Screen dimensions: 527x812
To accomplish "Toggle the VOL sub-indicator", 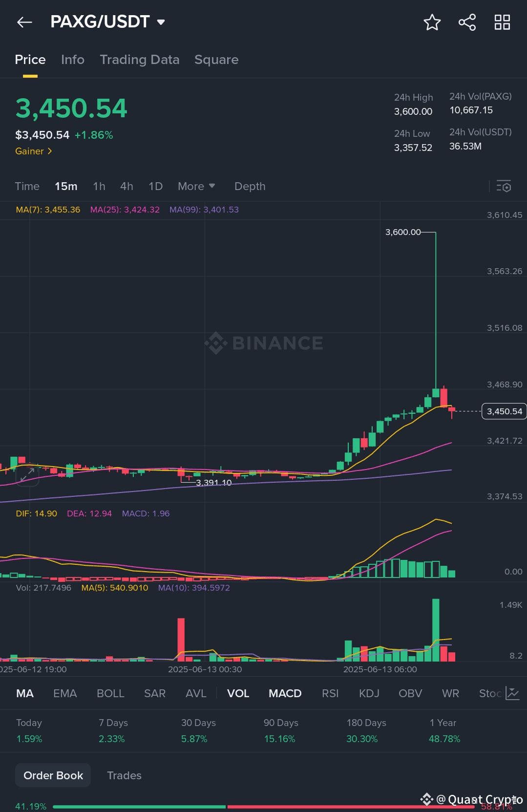I will pyautogui.click(x=238, y=693).
